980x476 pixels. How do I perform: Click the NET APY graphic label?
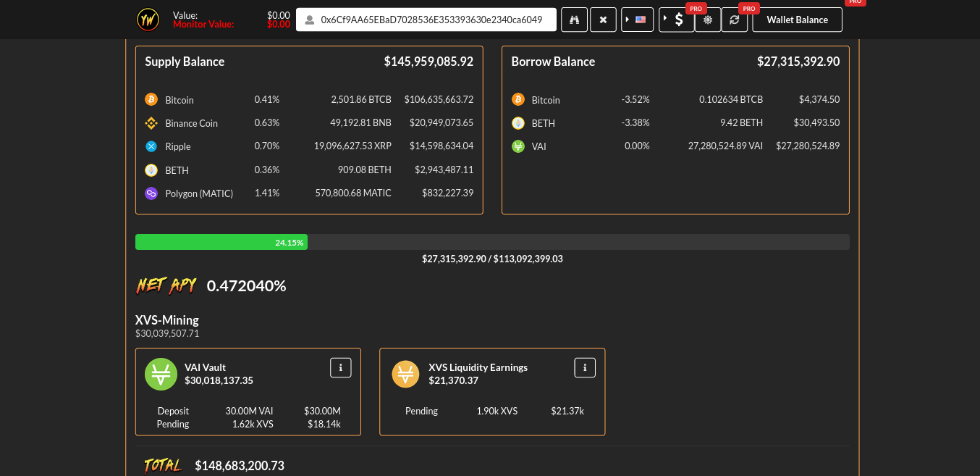[x=166, y=285]
